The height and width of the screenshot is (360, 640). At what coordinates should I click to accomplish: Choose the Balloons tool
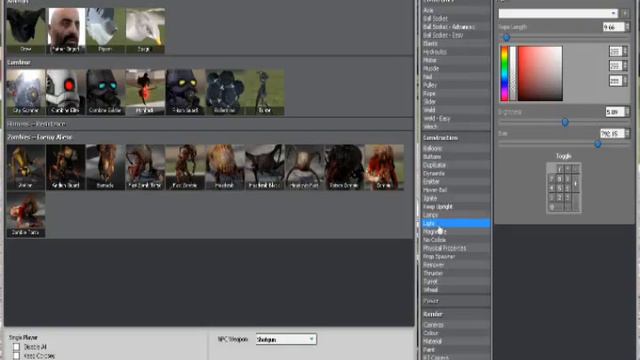tap(456, 149)
